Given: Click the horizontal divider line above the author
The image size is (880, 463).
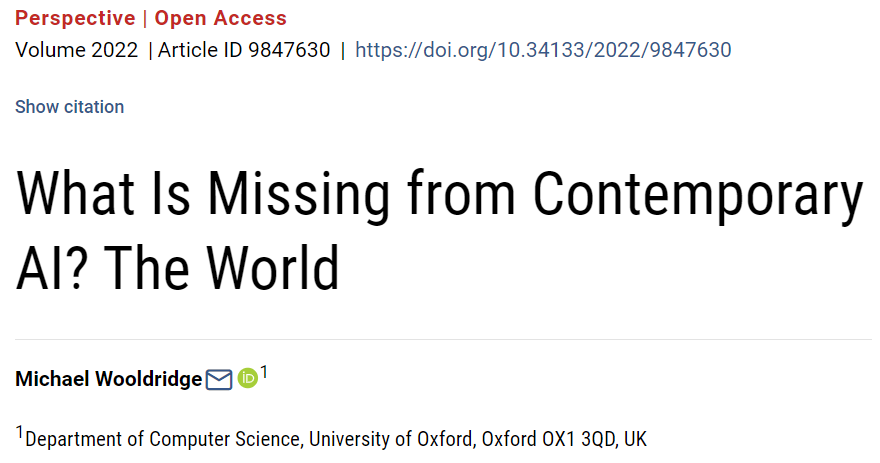Looking at the screenshot, I should (440, 340).
